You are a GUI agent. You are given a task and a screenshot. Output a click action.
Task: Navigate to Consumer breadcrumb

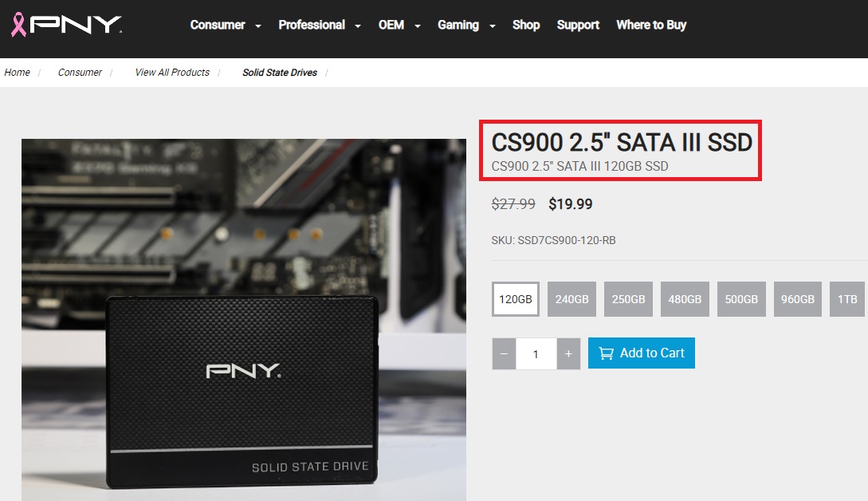point(80,73)
